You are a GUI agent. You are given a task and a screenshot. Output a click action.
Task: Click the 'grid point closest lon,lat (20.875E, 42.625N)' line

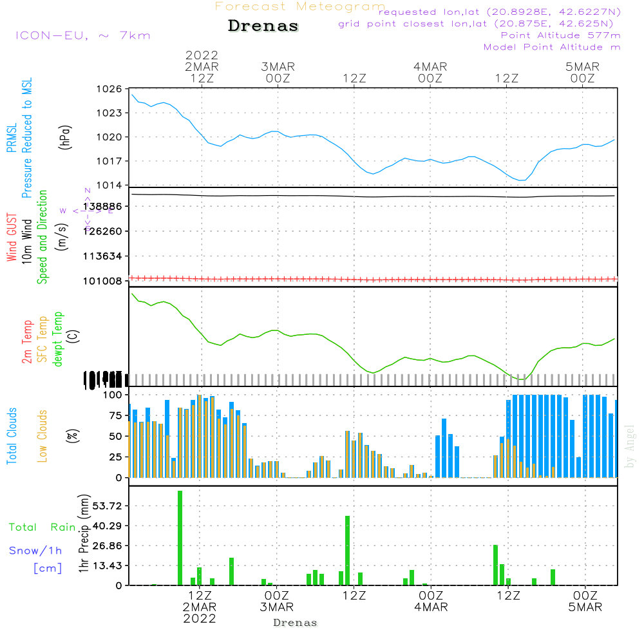tap(476, 23)
